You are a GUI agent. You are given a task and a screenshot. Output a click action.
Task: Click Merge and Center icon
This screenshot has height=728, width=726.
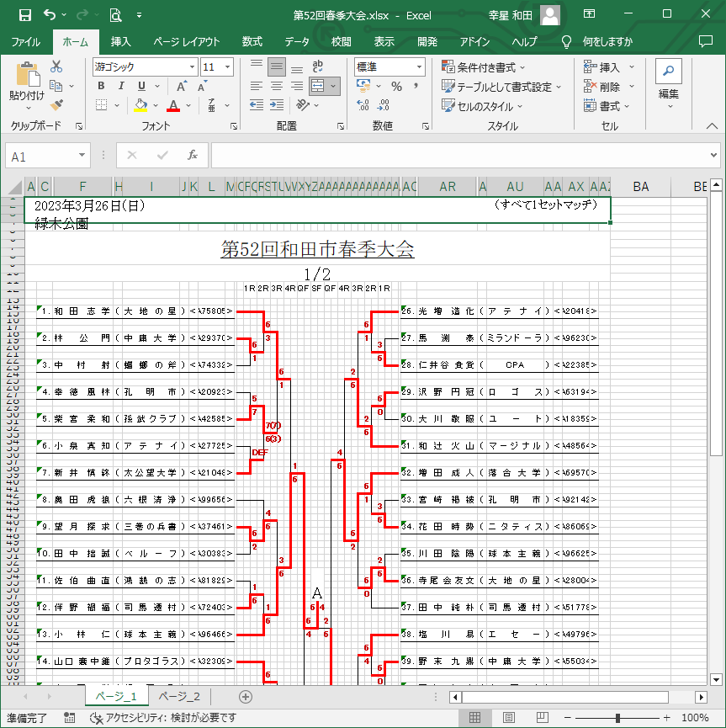tap(317, 87)
